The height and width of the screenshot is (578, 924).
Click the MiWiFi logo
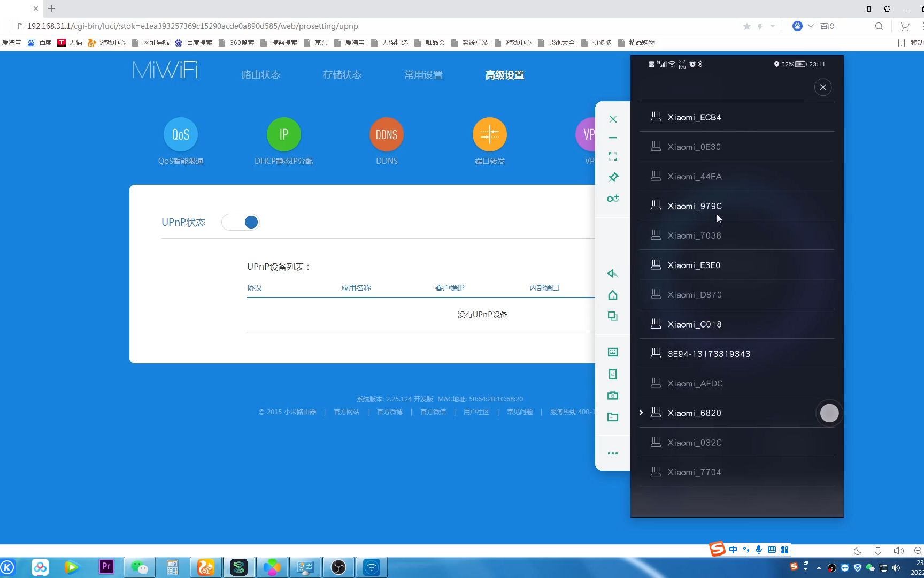(x=165, y=70)
